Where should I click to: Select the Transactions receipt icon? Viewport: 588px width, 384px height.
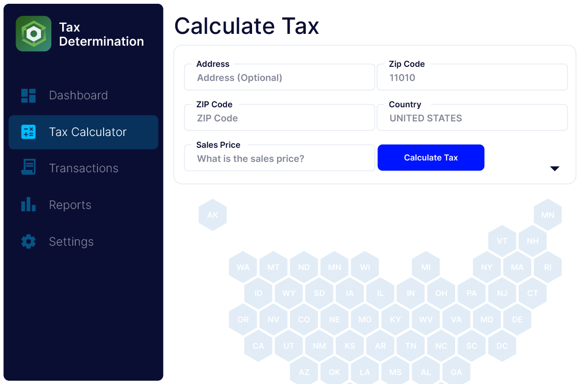28,168
